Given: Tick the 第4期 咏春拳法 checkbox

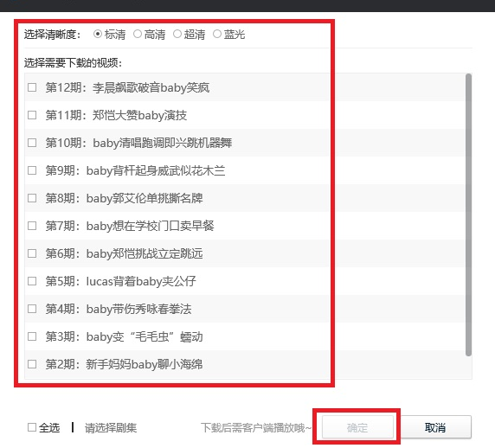Looking at the screenshot, I should pyautogui.click(x=32, y=309).
